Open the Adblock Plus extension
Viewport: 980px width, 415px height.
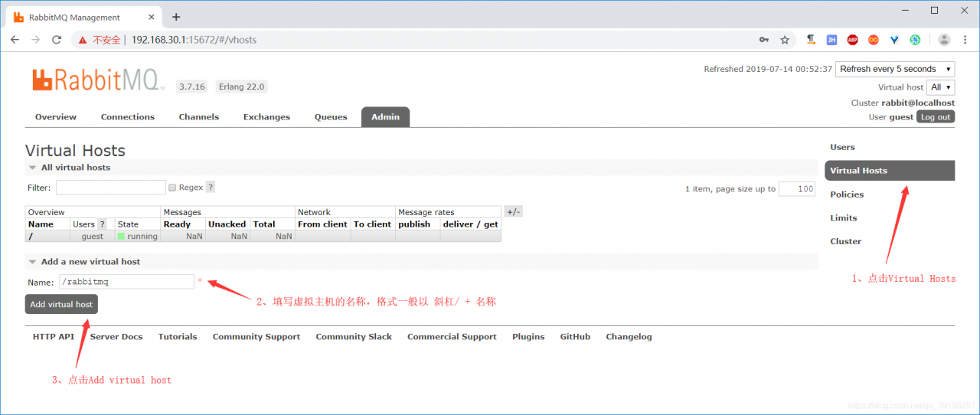pyautogui.click(x=852, y=40)
